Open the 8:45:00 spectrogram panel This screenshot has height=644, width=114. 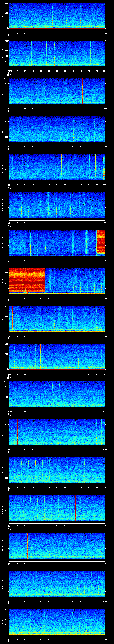[57, 546]
